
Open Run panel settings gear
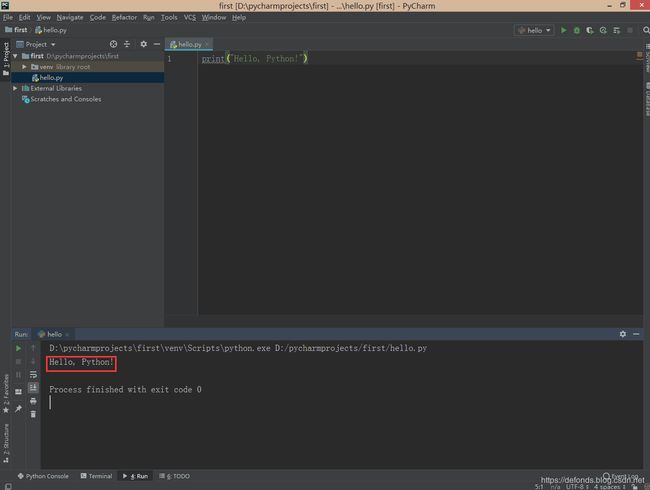pyautogui.click(x=623, y=334)
